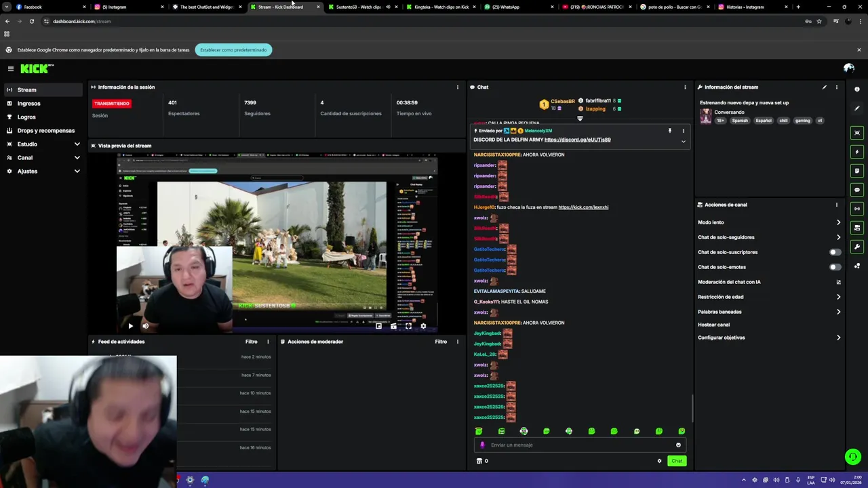Screen dimensions: 868x488
Task: Open Chat panel three-dot menu
Action: pos(685,87)
